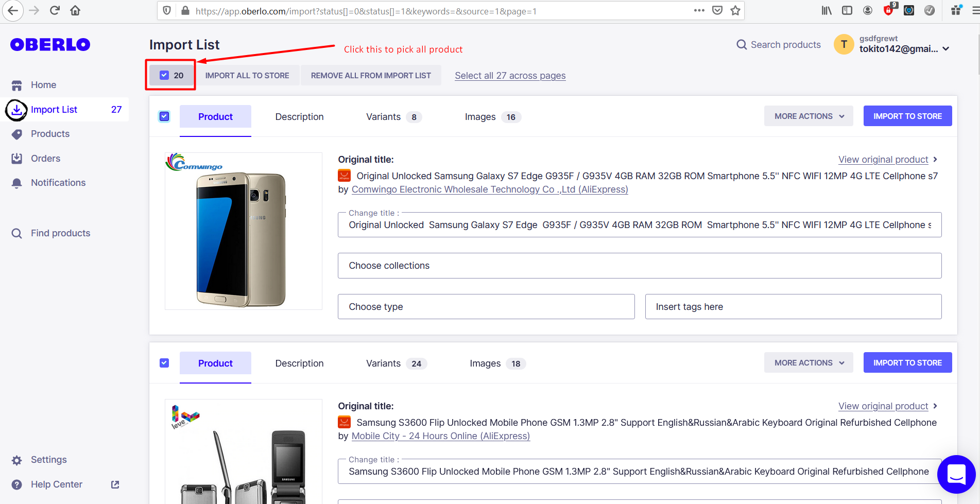
Task: Open More Actions for the Galaxy S7 Edge
Action: click(809, 116)
